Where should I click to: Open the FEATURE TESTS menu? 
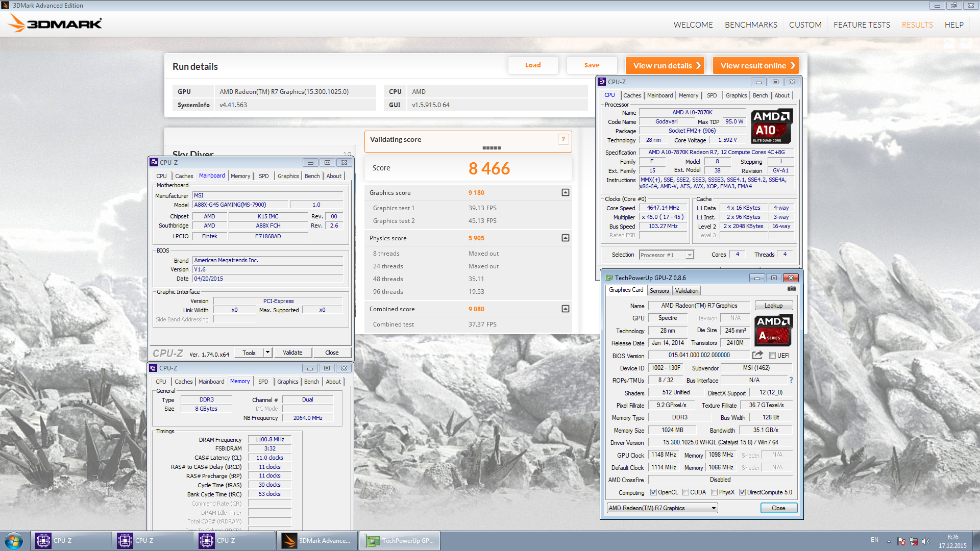point(862,24)
